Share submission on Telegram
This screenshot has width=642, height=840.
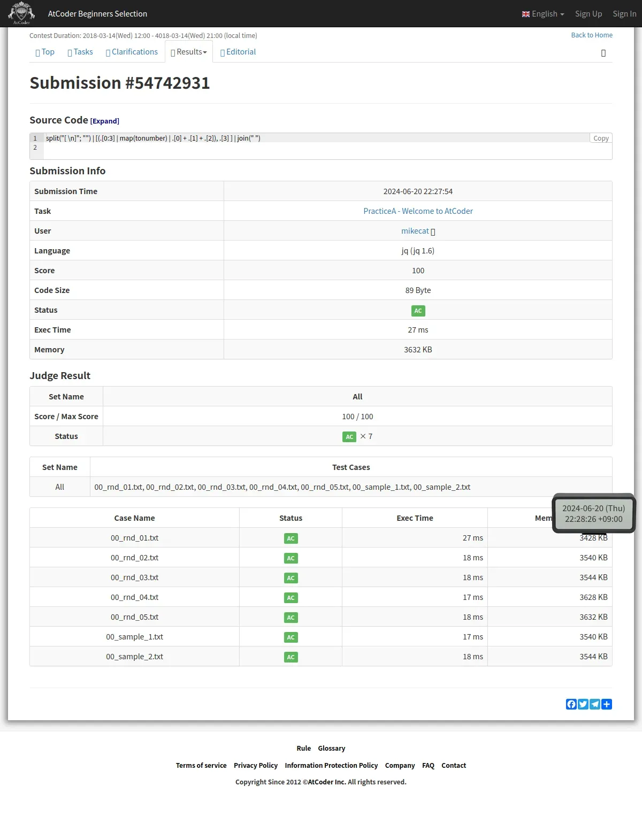tap(595, 704)
